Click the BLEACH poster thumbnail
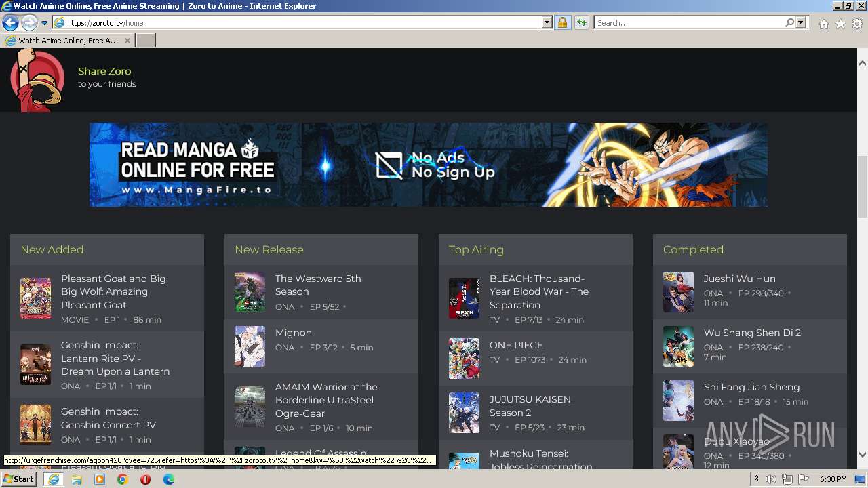 point(464,298)
